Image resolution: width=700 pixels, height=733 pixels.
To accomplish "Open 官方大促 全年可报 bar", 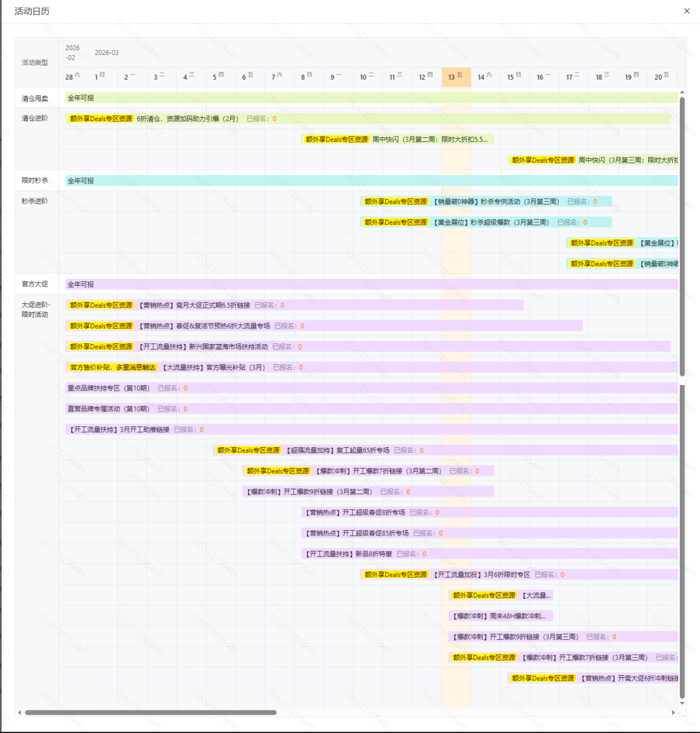I will click(372, 285).
